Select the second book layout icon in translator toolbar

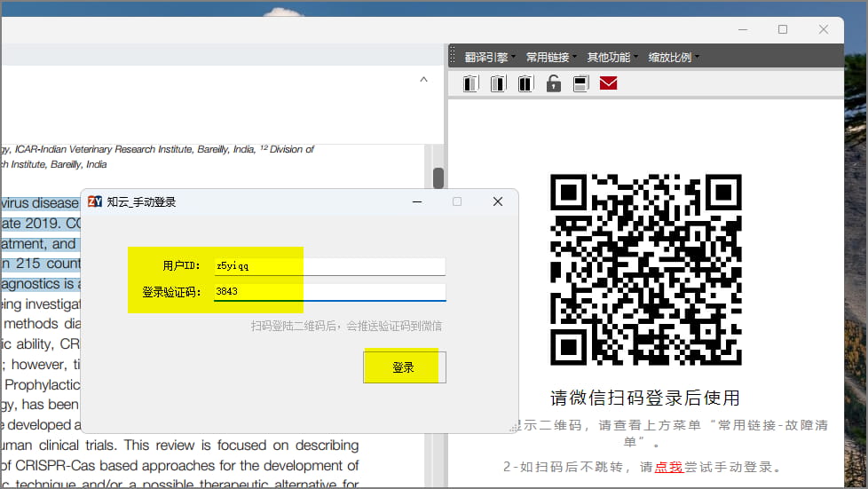pyautogui.click(x=498, y=83)
